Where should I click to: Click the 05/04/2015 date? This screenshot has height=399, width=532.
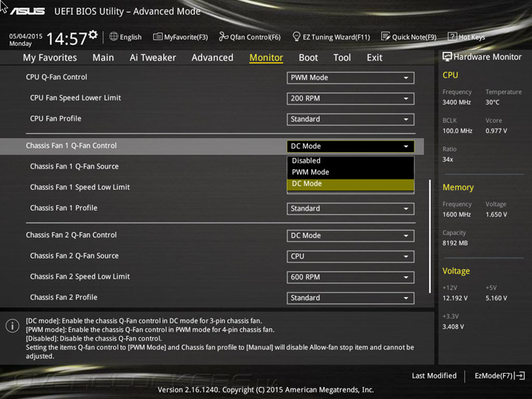tap(26, 36)
